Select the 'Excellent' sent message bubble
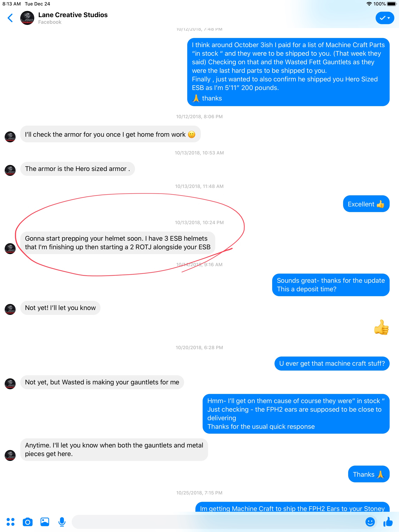 [366, 204]
